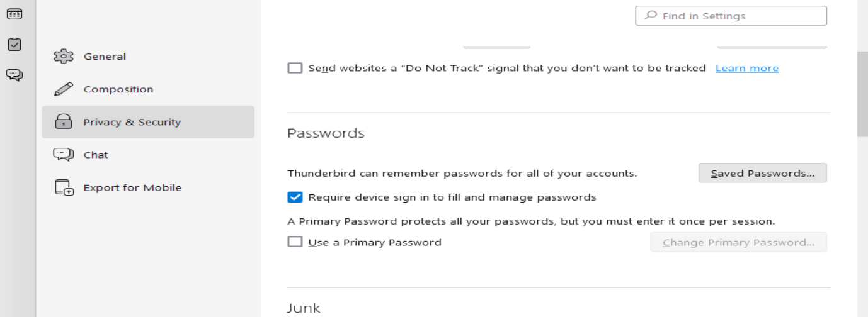Open Tasks from the spaces toolbar
The height and width of the screenshot is (317, 868).
(x=14, y=45)
